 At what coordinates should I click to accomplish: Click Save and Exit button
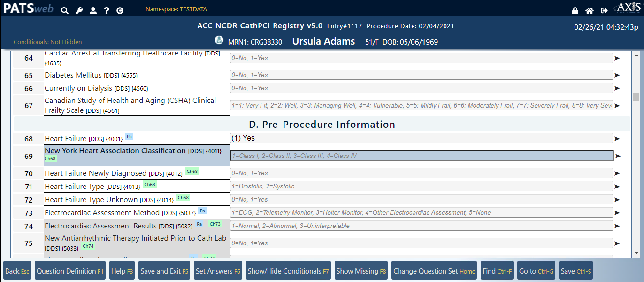164,271
